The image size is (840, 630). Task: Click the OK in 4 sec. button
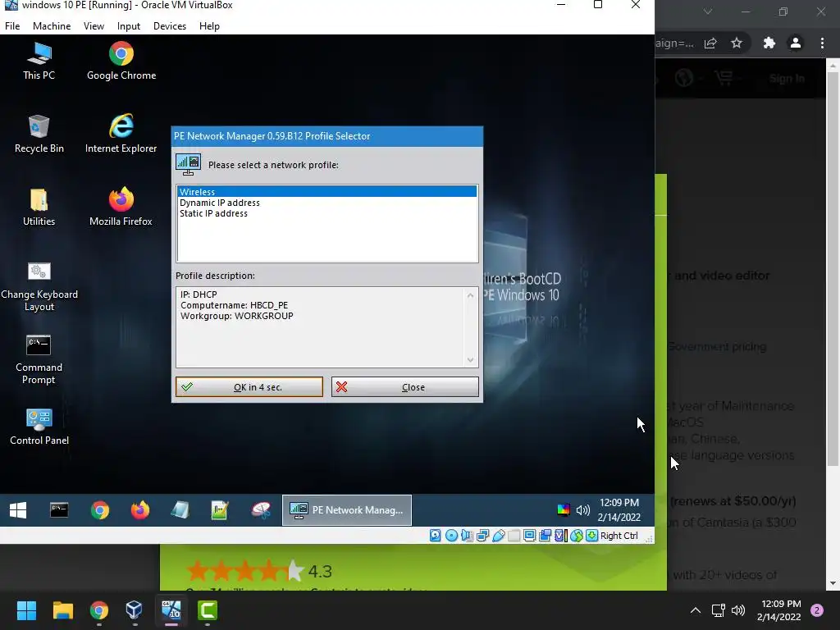[x=249, y=387]
